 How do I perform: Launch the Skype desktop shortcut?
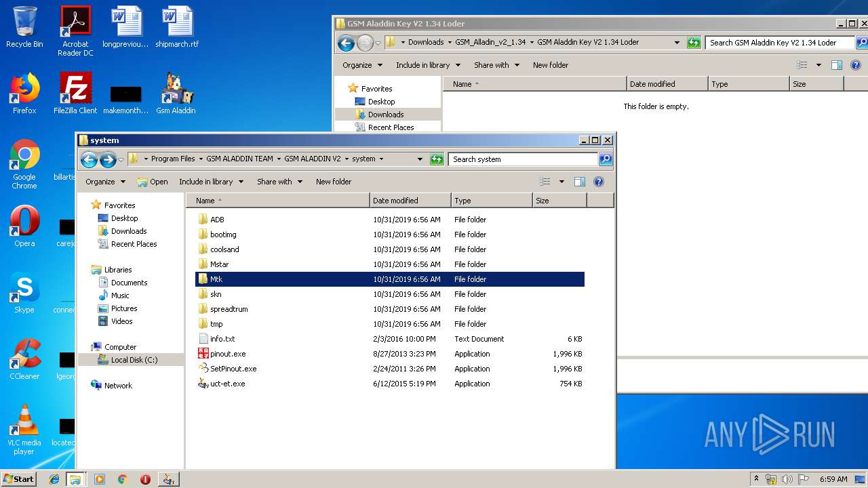point(24,293)
